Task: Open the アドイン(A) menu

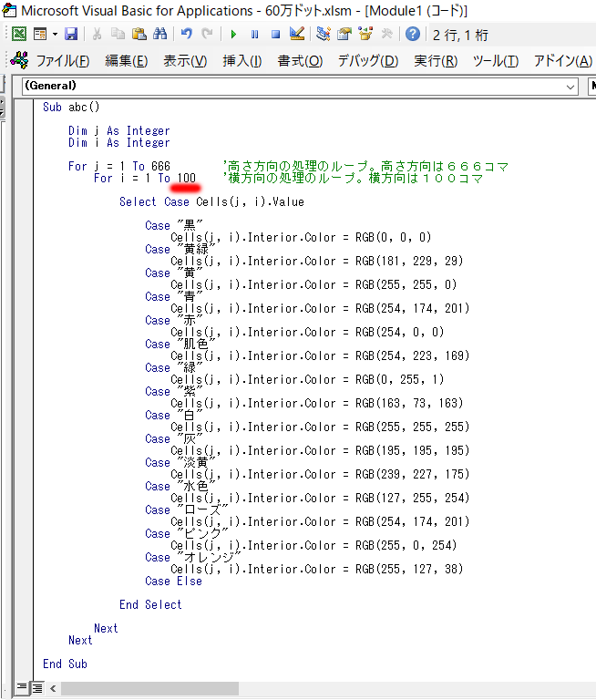Action: pos(563,61)
